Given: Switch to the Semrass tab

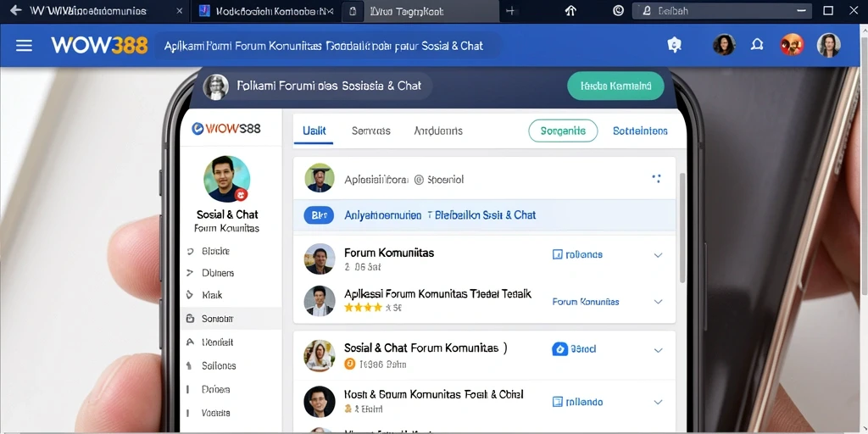Looking at the screenshot, I should [371, 131].
